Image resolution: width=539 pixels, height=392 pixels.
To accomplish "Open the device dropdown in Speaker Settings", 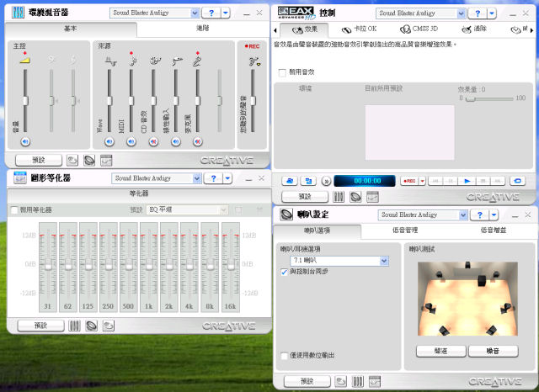I will [x=463, y=215].
